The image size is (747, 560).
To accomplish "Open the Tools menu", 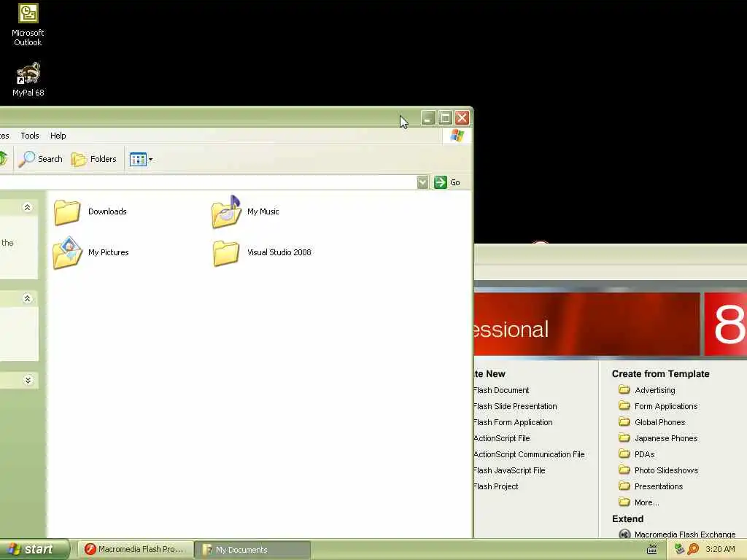I will click(x=29, y=136).
